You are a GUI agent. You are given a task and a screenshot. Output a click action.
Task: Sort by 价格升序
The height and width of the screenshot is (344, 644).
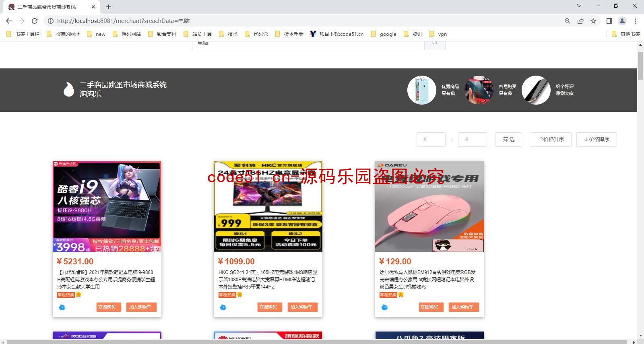click(551, 140)
